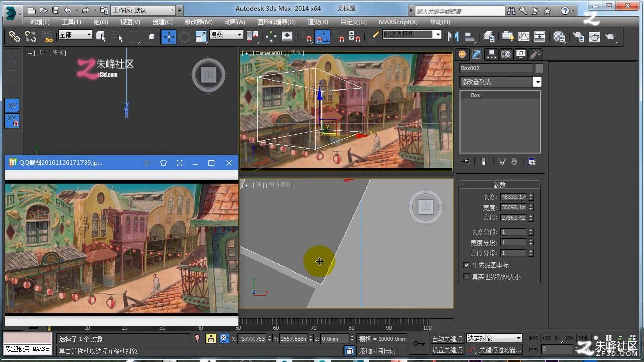
Task: Switch to the Display panel tab
Action: coord(521,54)
